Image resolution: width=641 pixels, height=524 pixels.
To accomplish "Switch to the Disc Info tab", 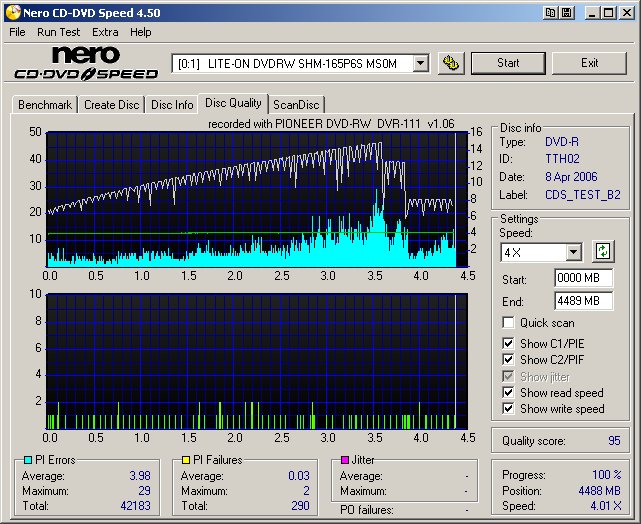I will pyautogui.click(x=172, y=105).
